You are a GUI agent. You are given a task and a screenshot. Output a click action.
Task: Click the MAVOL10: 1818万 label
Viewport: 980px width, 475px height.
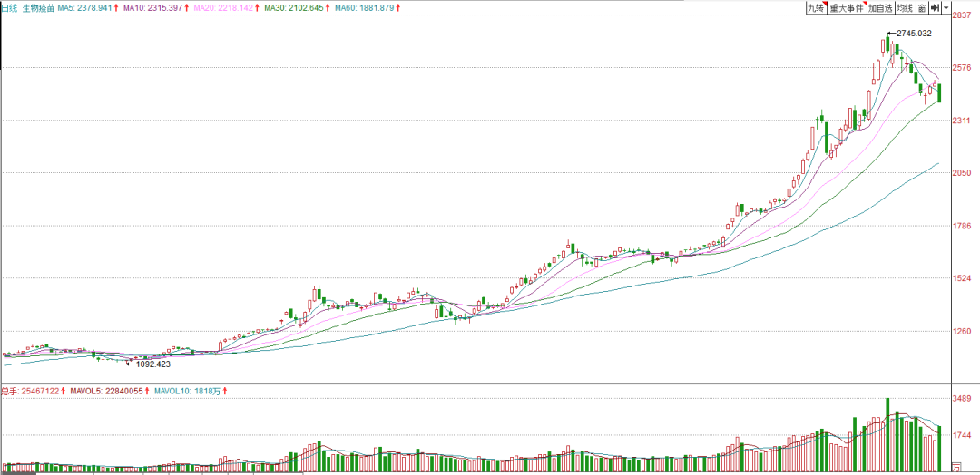pyautogui.click(x=189, y=391)
